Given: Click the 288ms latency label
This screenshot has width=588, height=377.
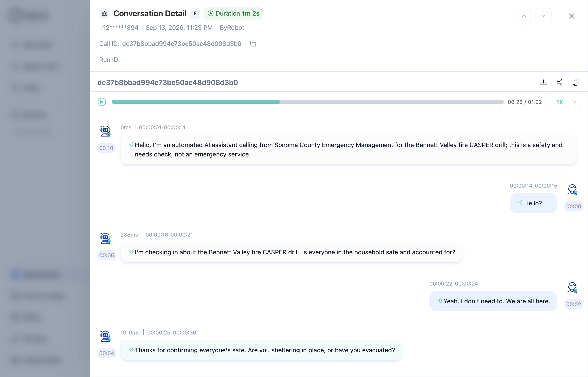Looking at the screenshot, I should pyautogui.click(x=129, y=235).
